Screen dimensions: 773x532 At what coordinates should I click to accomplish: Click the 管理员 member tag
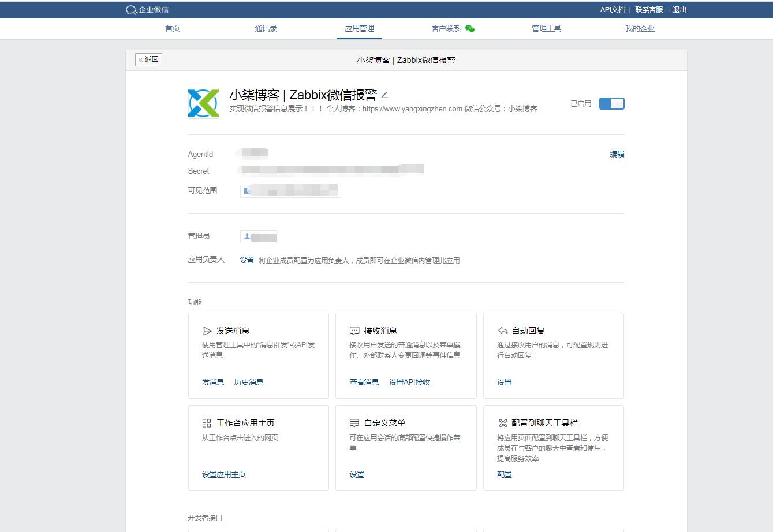click(259, 237)
